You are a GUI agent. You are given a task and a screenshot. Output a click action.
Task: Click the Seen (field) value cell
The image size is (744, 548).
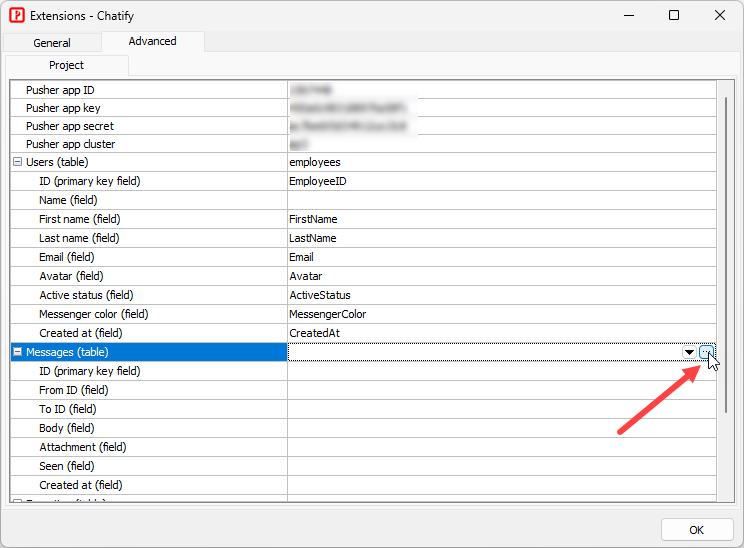pos(502,466)
